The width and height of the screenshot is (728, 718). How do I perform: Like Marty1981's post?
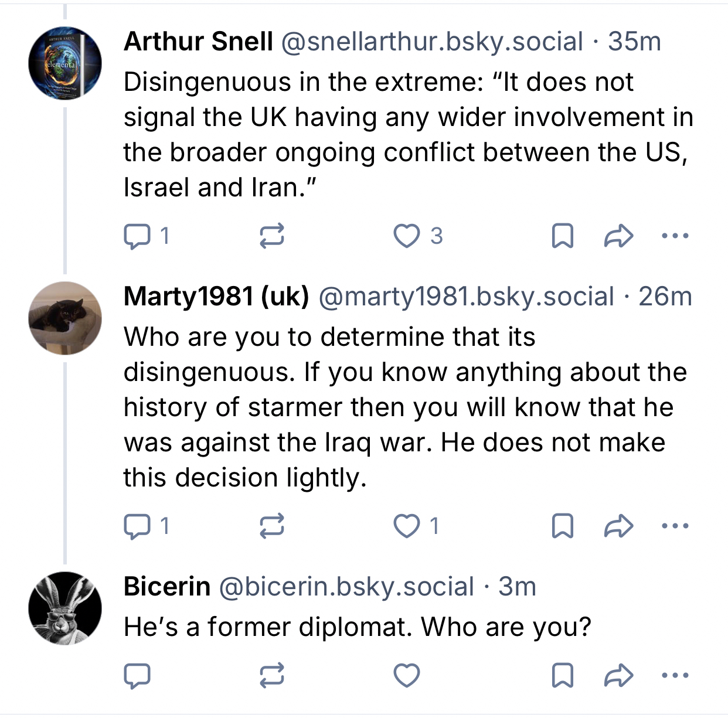pos(406,526)
